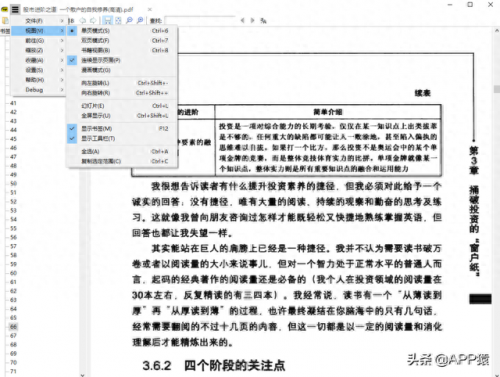Go to next page with right arrow icon
The width and height of the screenshot is (500, 377).
point(93,21)
